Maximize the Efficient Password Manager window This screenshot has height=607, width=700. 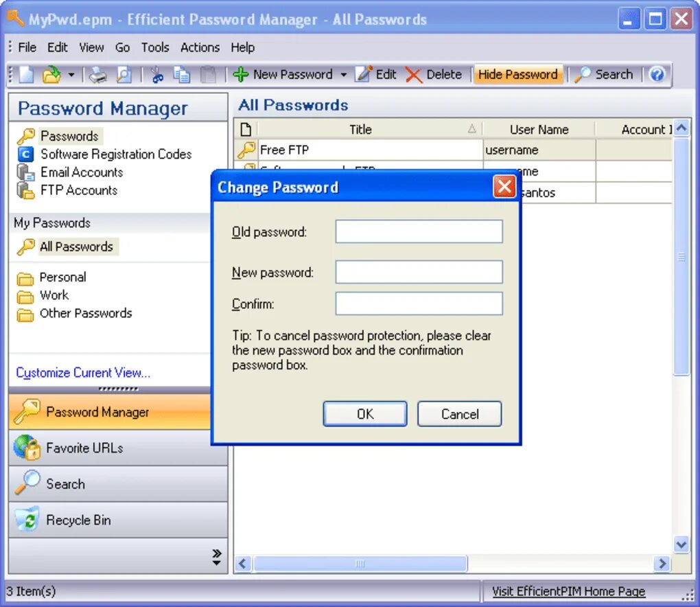tap(655, 19)
